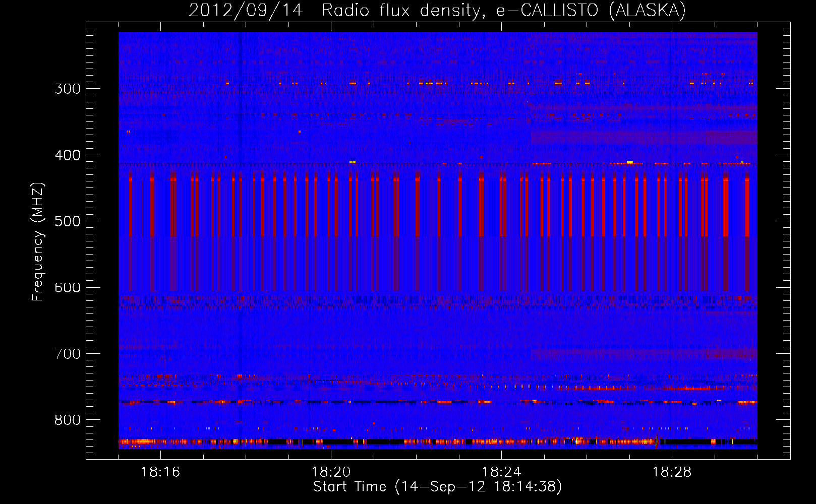Screen dimensions: 816x504
Task: Click the plot title "Radio flux density, e-CALLISTO (ALASKA)"
Action: [504, 10]
